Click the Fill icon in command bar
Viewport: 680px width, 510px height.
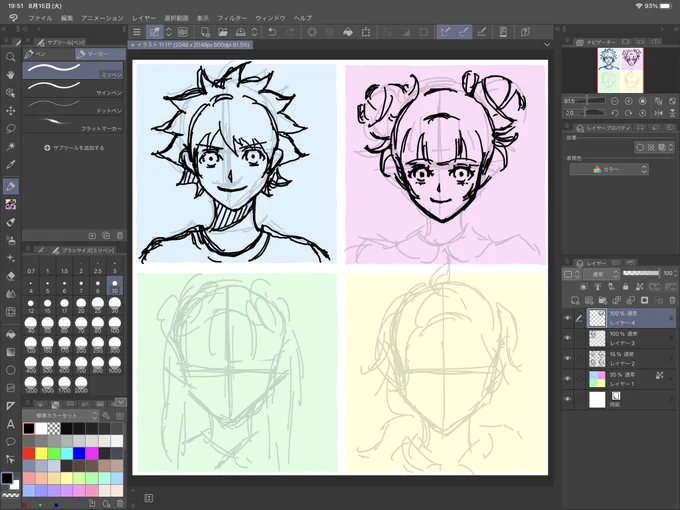click(x=348, y=32)
